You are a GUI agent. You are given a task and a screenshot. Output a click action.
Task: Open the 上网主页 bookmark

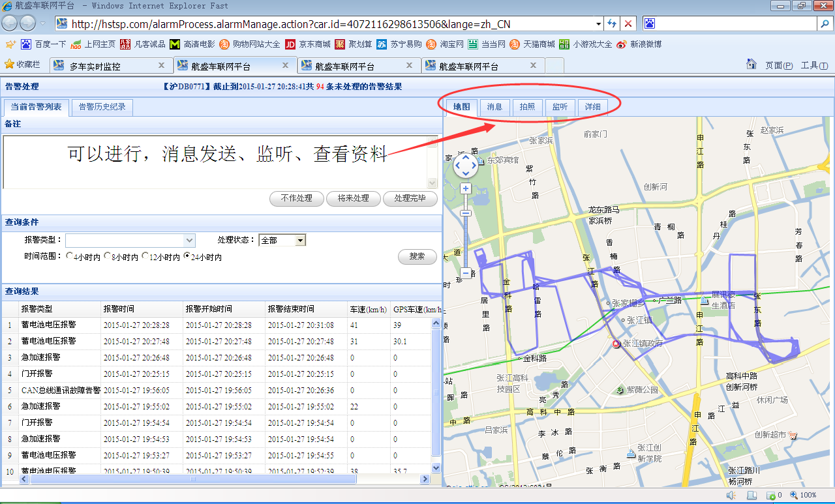pyautogui.click(x=93, y=44)
